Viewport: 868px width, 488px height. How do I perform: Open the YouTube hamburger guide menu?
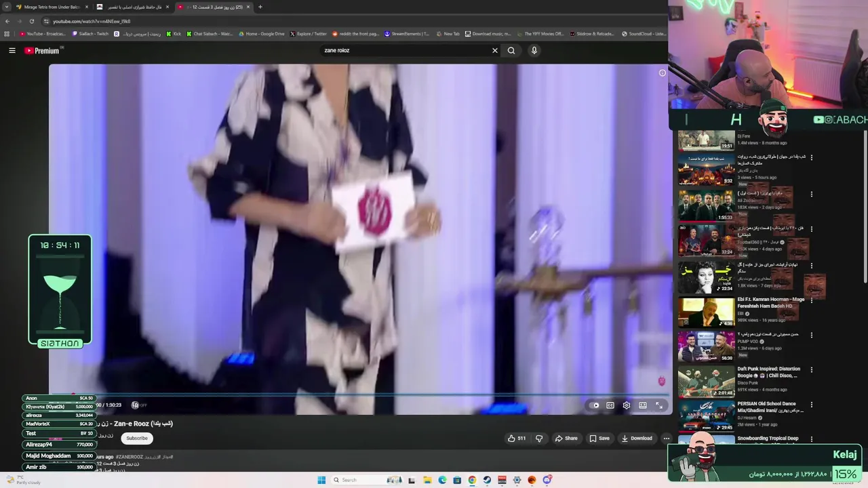coord(12,50)
